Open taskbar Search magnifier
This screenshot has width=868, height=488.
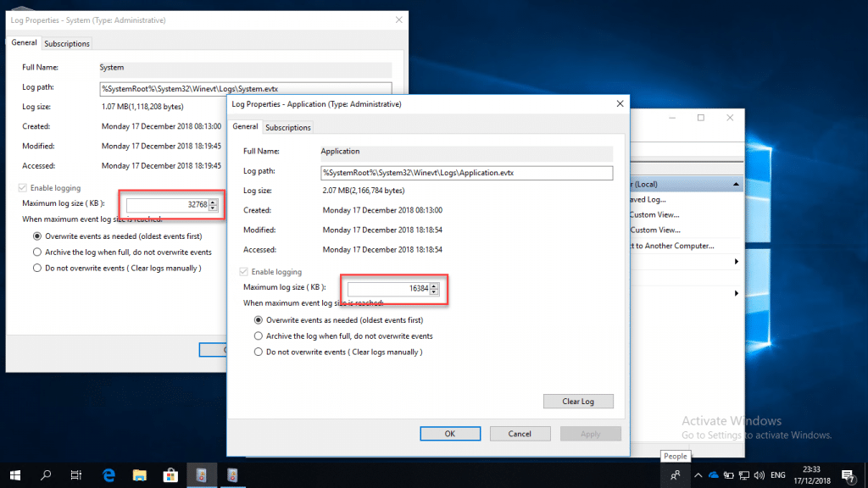coord(46,474)
